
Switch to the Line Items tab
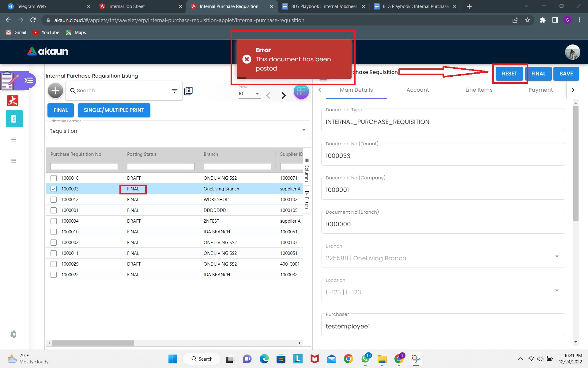click(479, 90)
